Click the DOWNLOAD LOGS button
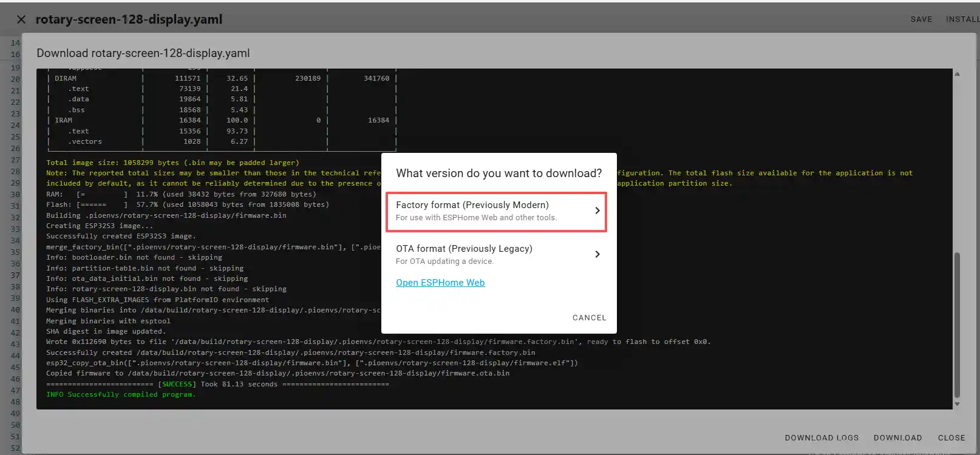This screenshot has width=980, height=455. click(822, 437)
